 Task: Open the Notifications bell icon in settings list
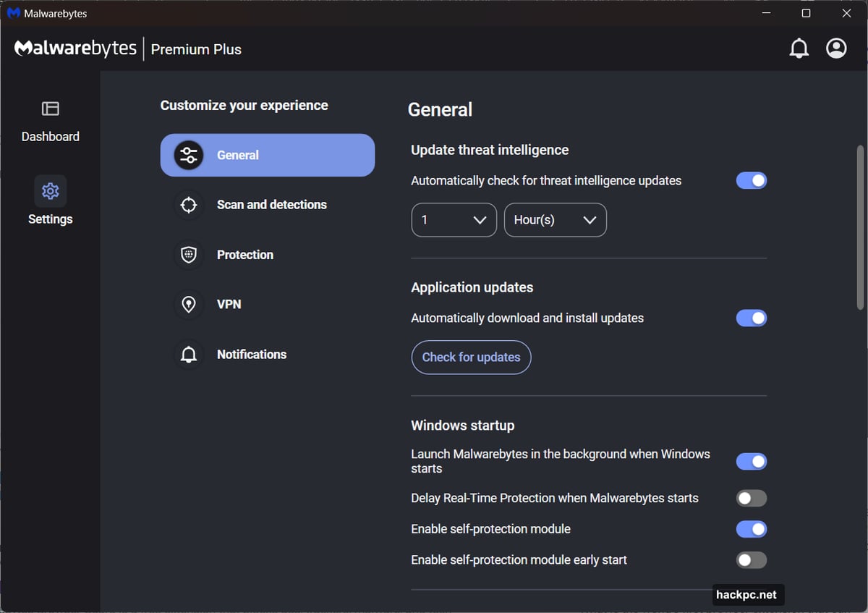pyautogui.click(x=188, y=354)
